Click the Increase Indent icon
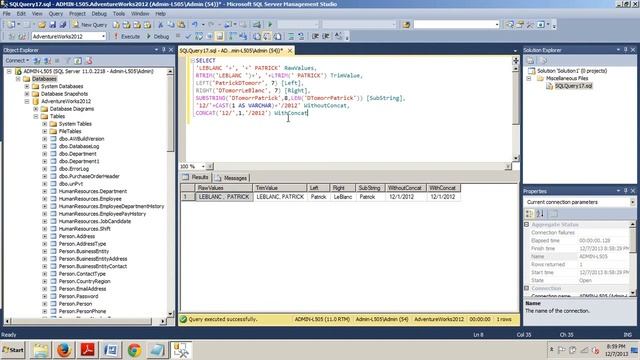 click(326, 36)
